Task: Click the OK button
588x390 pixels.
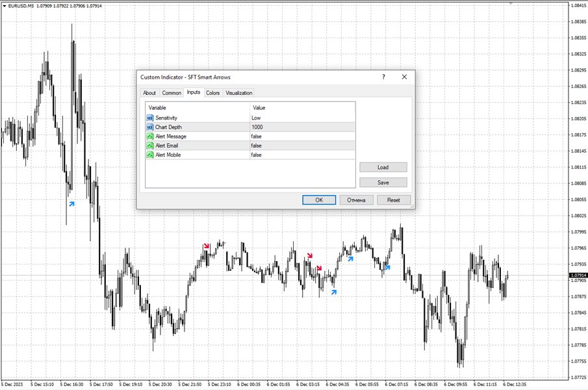Action: (319, 200)
